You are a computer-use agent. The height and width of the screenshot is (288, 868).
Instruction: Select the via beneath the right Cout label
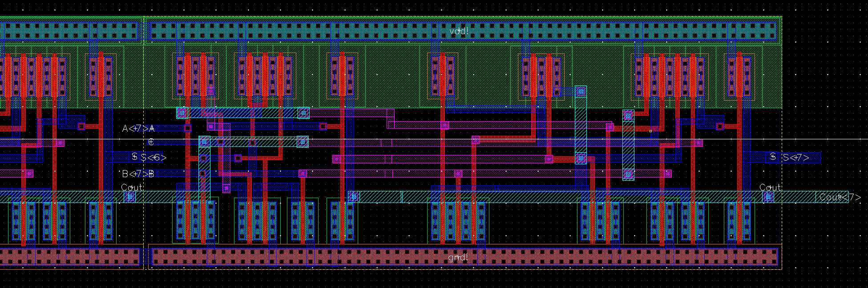[x=768, y=196]
